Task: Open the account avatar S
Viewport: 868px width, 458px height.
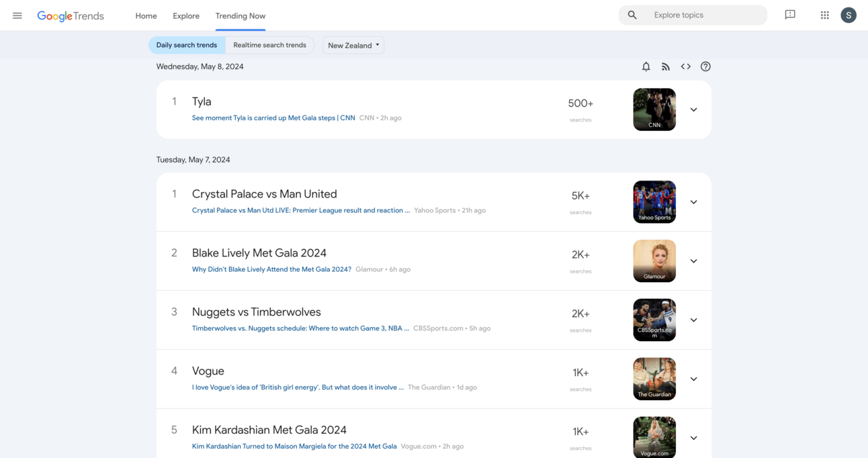Action: pos(849,15)
